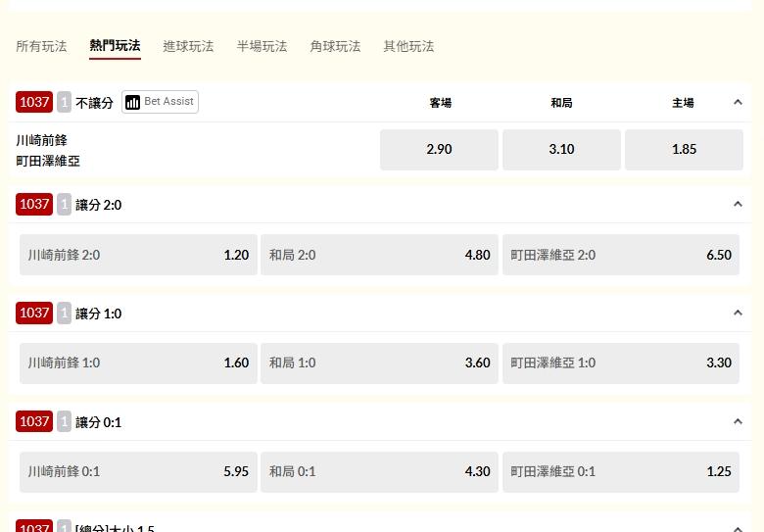
Task: Go to the 角球玩法 tab
Action: (335, 46)
